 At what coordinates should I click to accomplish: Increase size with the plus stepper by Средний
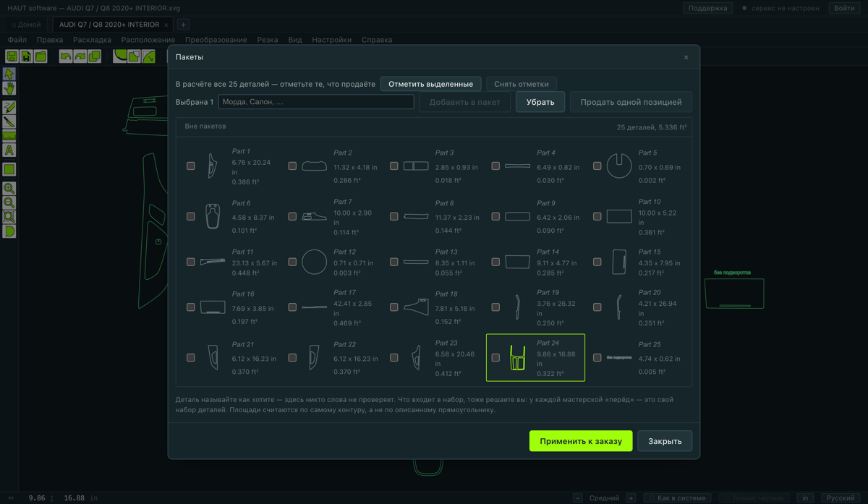click(631, 497)
